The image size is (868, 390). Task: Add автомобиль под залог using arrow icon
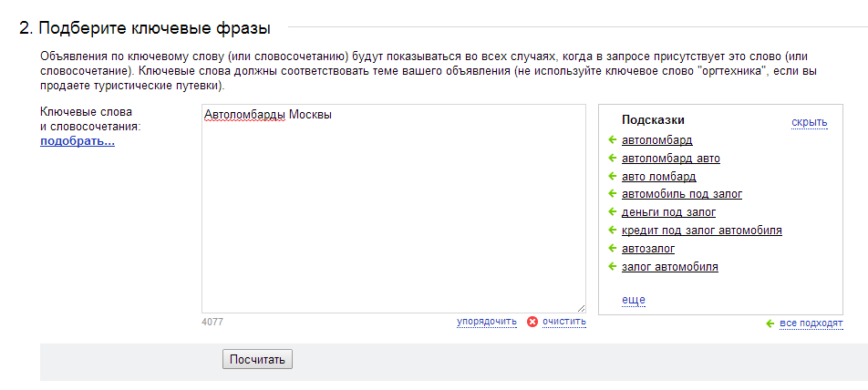tap(613, 193)
